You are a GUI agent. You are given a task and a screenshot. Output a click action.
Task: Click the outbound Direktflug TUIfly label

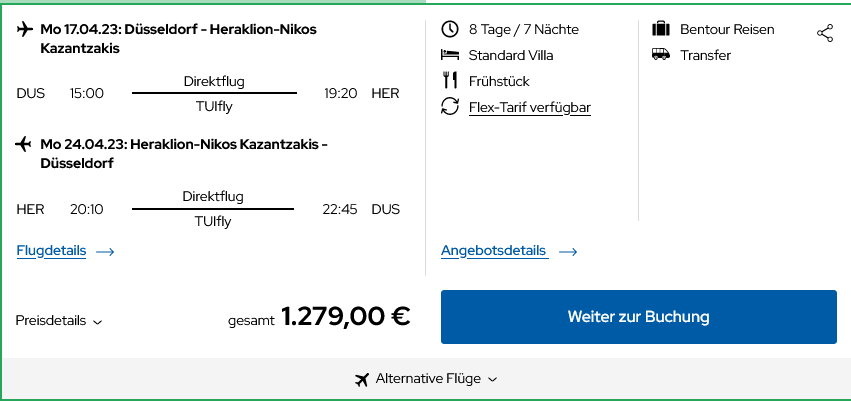[x=214, y=93]
